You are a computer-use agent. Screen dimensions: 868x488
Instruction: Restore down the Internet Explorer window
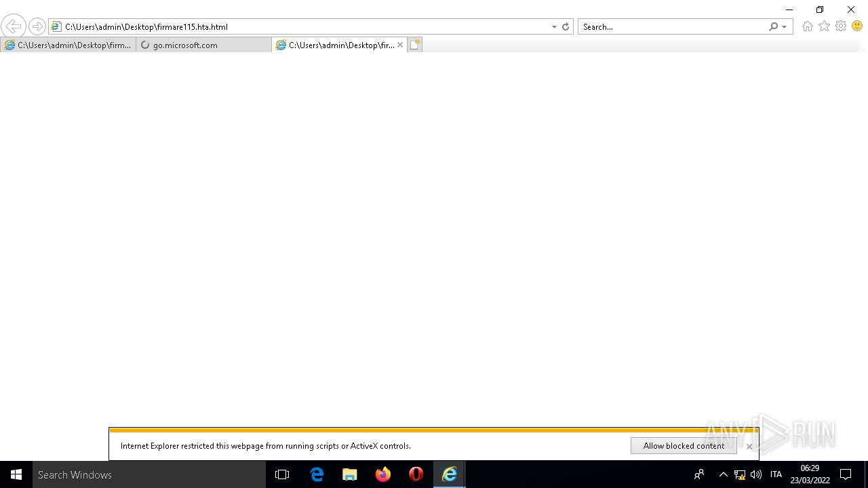(x=820, y=9)
